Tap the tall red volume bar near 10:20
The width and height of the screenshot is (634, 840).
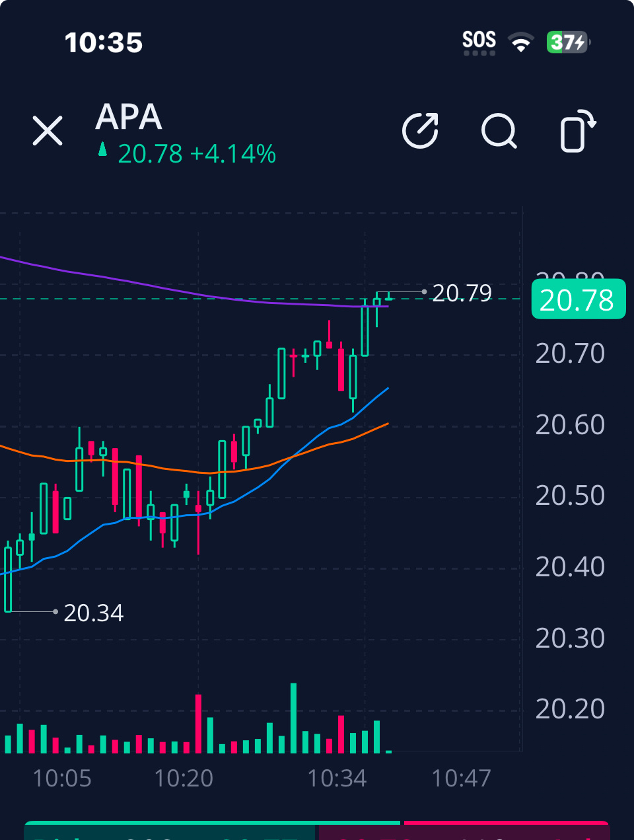(198, 724)
